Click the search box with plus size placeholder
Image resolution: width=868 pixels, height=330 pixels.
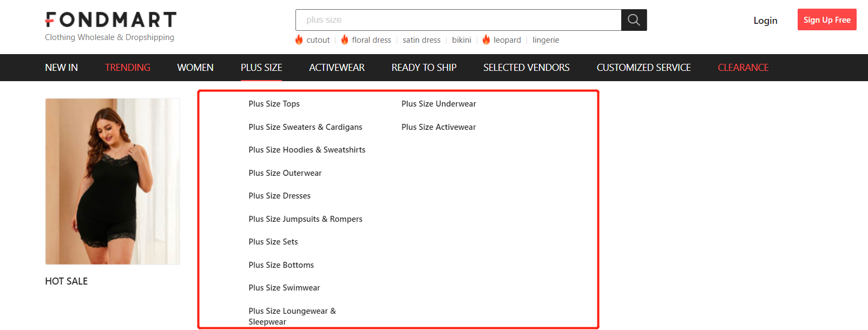tap(458, 20)
